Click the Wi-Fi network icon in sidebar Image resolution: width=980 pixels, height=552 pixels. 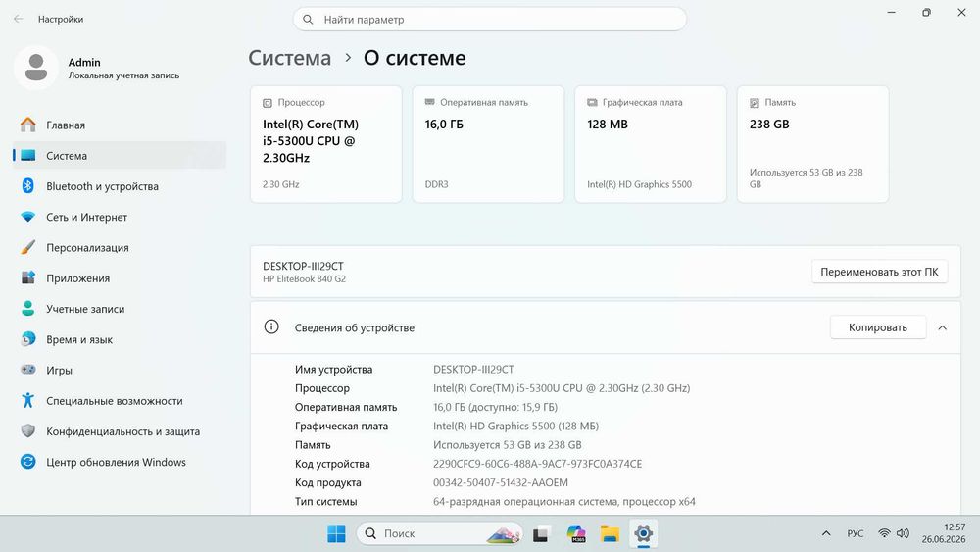click(x=28, y=217)
